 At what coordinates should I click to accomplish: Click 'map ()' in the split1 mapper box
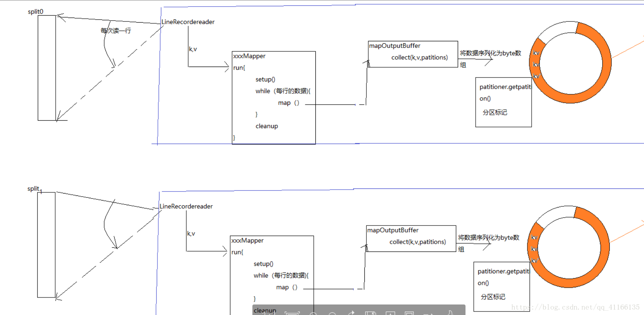[287, 287]
